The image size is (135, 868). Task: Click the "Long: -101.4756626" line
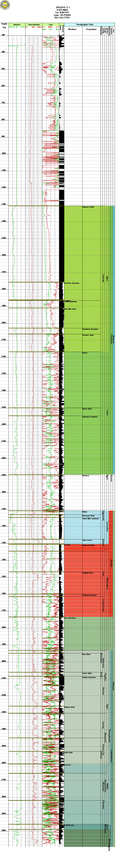pos(63,15)
